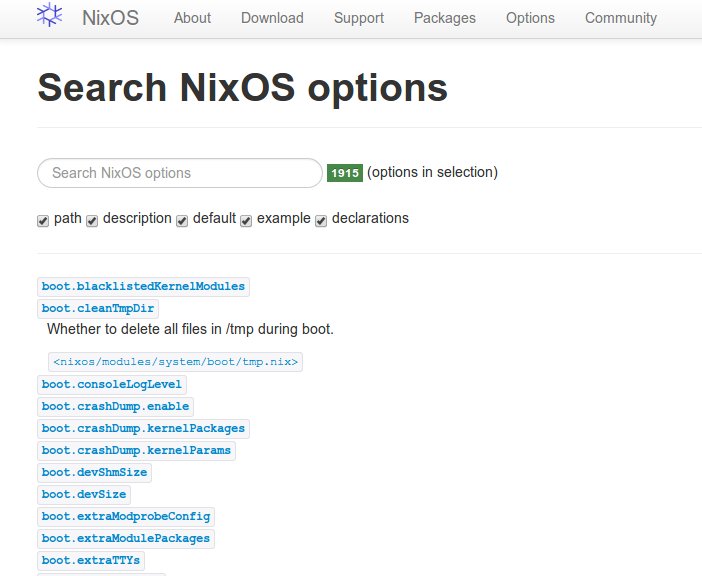
Task: Collapse the boot.cleanTmpDir option
Action: (99, 309)
